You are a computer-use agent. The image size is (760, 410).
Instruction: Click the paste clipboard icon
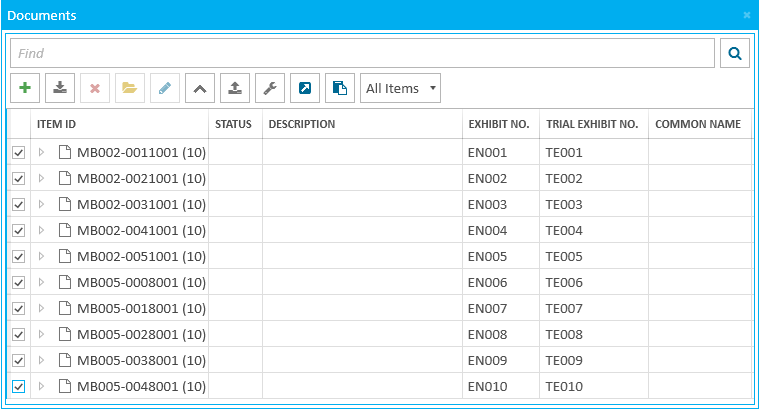coord(340,88)
